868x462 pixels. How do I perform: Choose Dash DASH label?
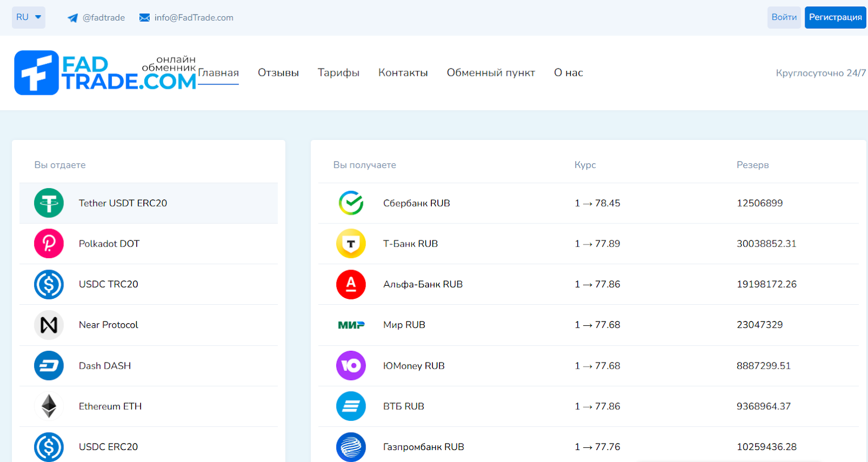click(105, 365)
